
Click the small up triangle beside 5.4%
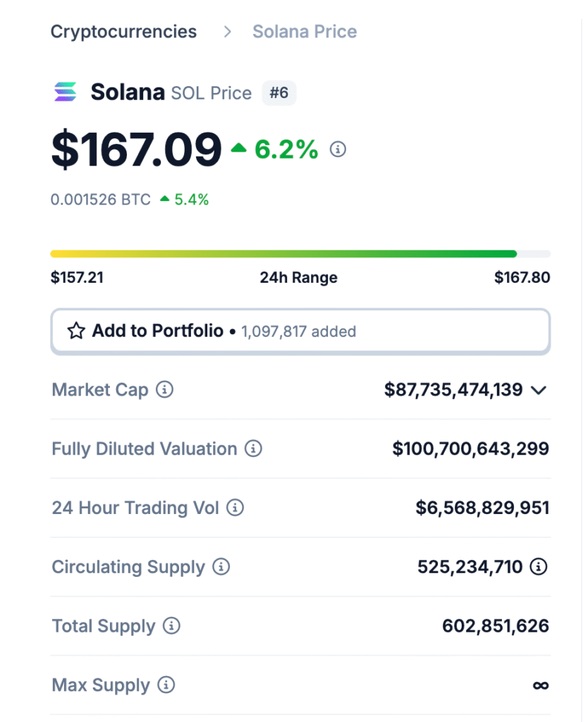[x=164, y=199]
